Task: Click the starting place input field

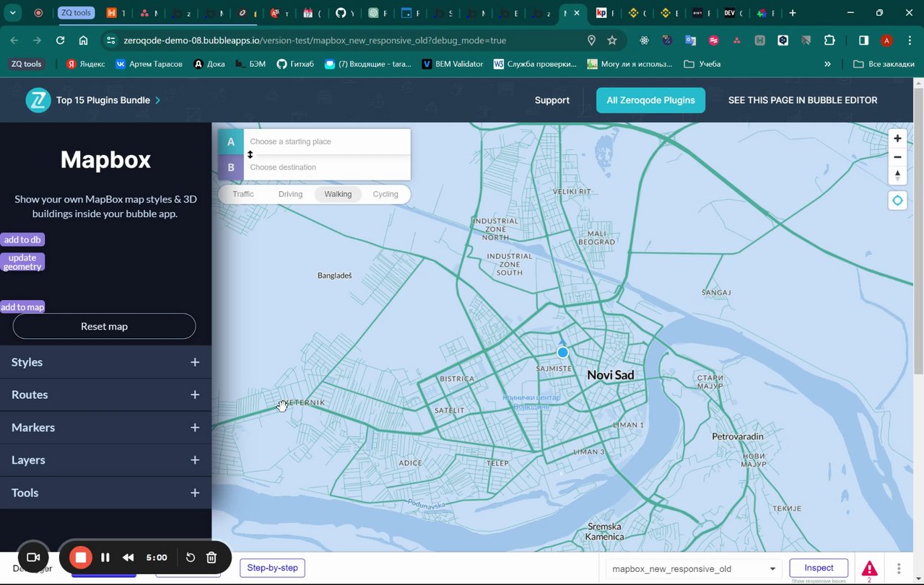Action: click(327, 141)
